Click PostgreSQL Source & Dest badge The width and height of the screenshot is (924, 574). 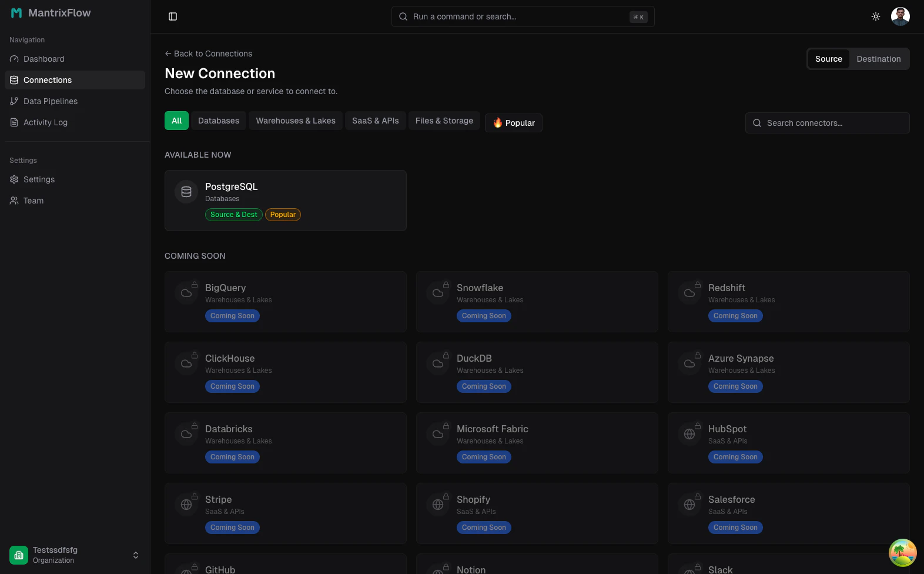click(234, 215)
